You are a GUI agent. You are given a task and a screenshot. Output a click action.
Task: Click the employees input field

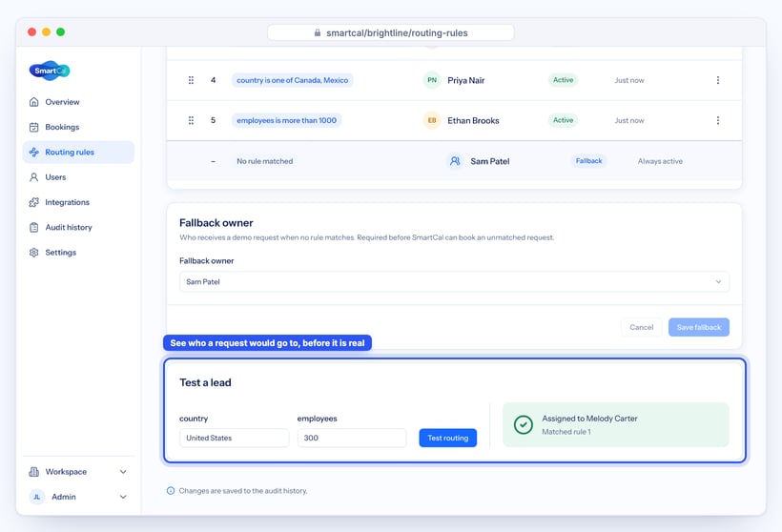pyautogui.click(x=352, y=438)
